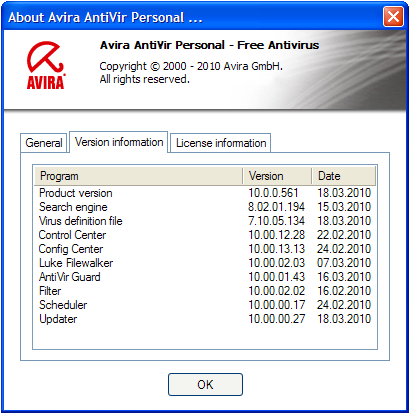The width and height of the screenshot is (410, 414).
Task: Sort by the Program column header
Action: pyautogui.click(x=139, y=176)
